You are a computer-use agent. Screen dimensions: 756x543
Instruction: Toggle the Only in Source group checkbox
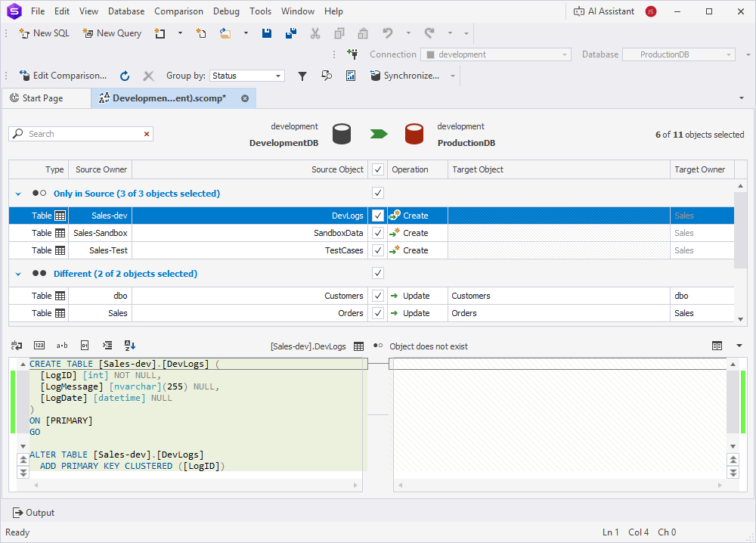click(x=377, y=193)
